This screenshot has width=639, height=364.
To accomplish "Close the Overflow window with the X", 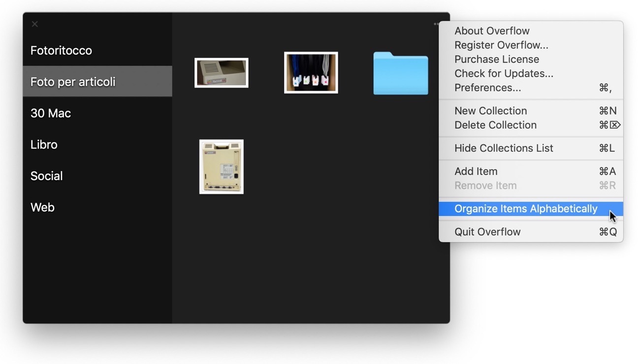I will click(34, 24).
